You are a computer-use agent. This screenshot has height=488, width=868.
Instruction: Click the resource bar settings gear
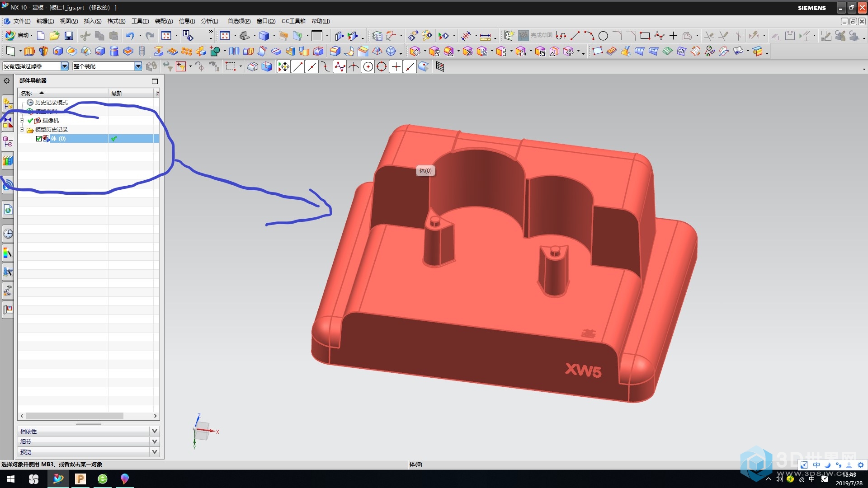click(7, 81)
